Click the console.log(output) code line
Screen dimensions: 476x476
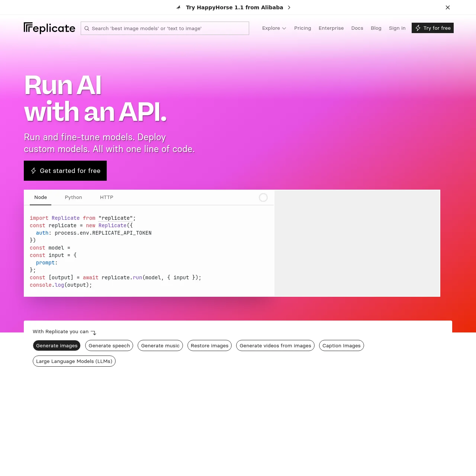click(x=61, y=285)
